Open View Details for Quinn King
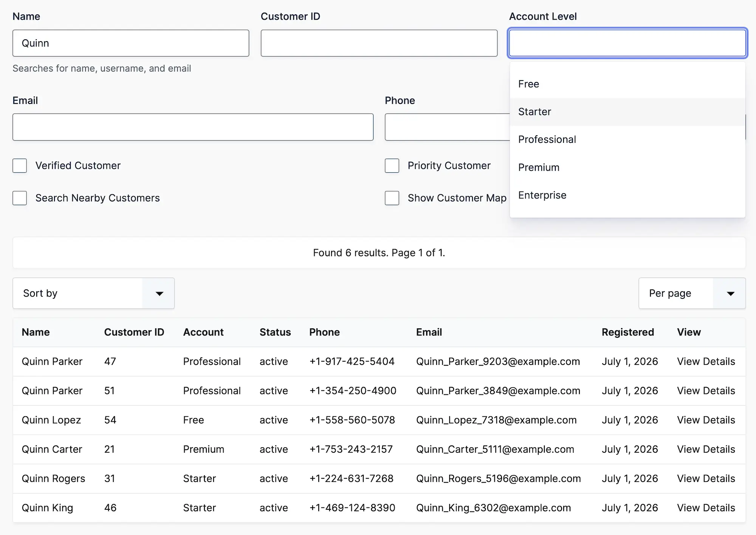The image size is (756, 535). coord(706,508)
